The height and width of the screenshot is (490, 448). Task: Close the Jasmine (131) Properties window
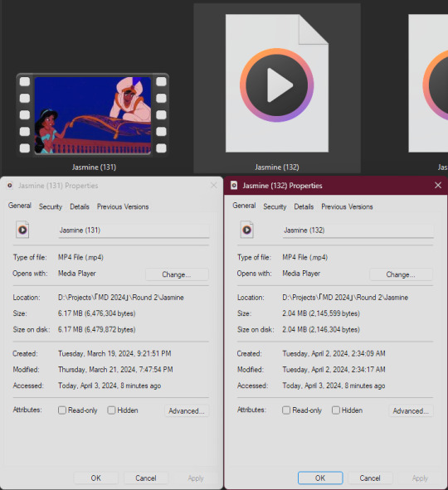pyautogui.click(x=214, y=186)
